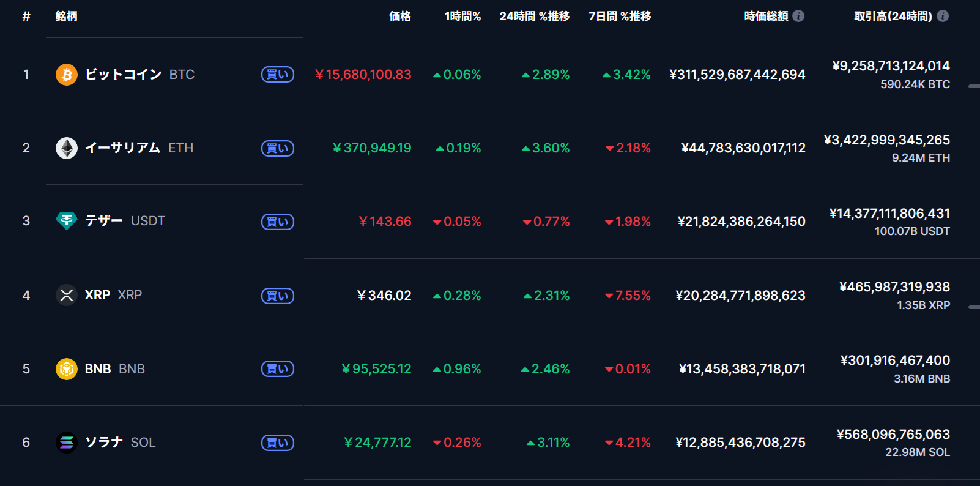Sort by the # rank column header

[26, 17]
